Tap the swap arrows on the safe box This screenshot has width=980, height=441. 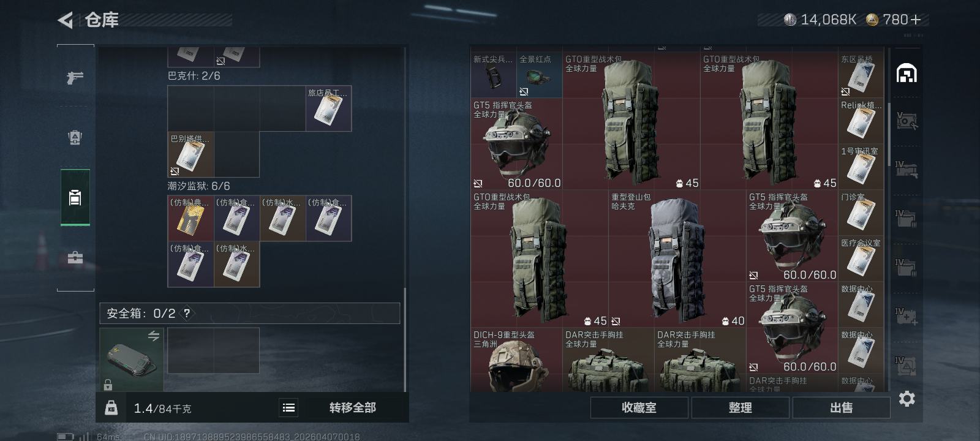click(154, 336)
